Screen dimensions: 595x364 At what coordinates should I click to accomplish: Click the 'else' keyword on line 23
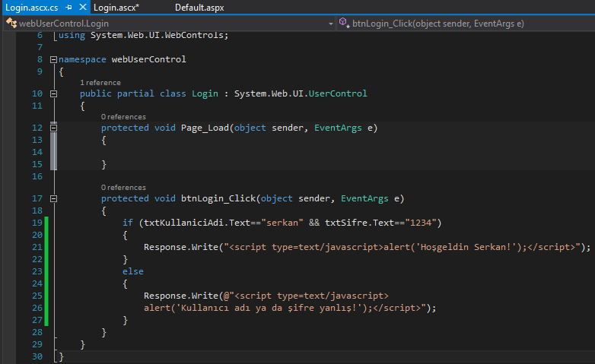[133, 271]
